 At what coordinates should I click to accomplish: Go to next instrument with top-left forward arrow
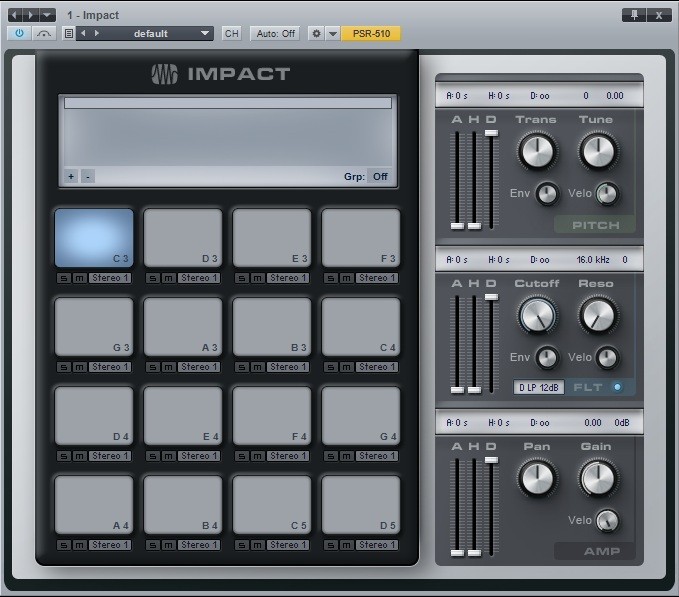(x=30, y=15)
